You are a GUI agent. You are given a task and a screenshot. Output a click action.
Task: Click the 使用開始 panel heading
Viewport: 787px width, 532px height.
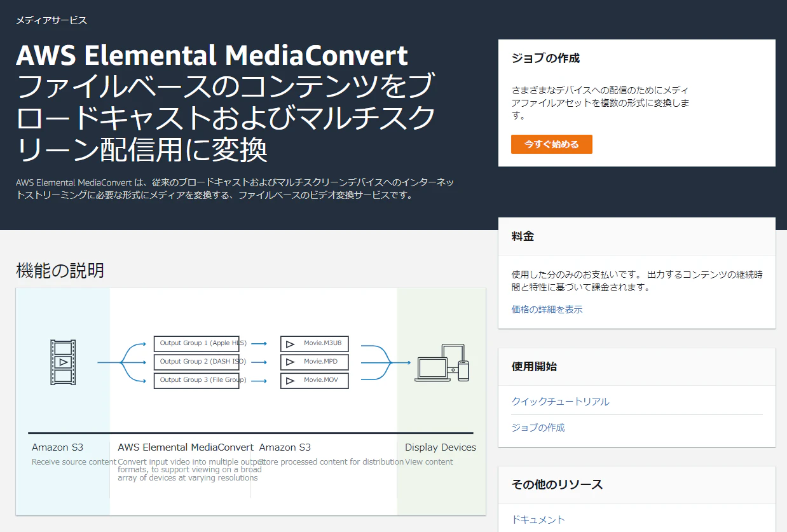point(534,367)
